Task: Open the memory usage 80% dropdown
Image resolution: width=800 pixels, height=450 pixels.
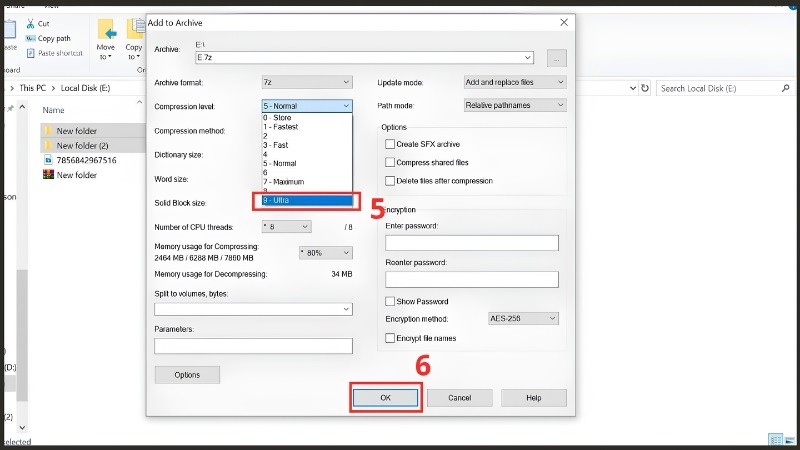Action: point(326,253)
